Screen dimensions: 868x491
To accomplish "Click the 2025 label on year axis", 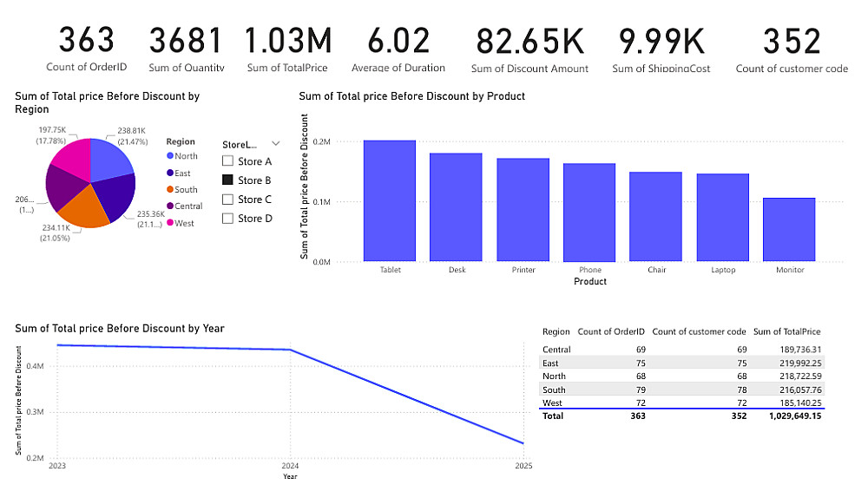I will coord(523,466).
